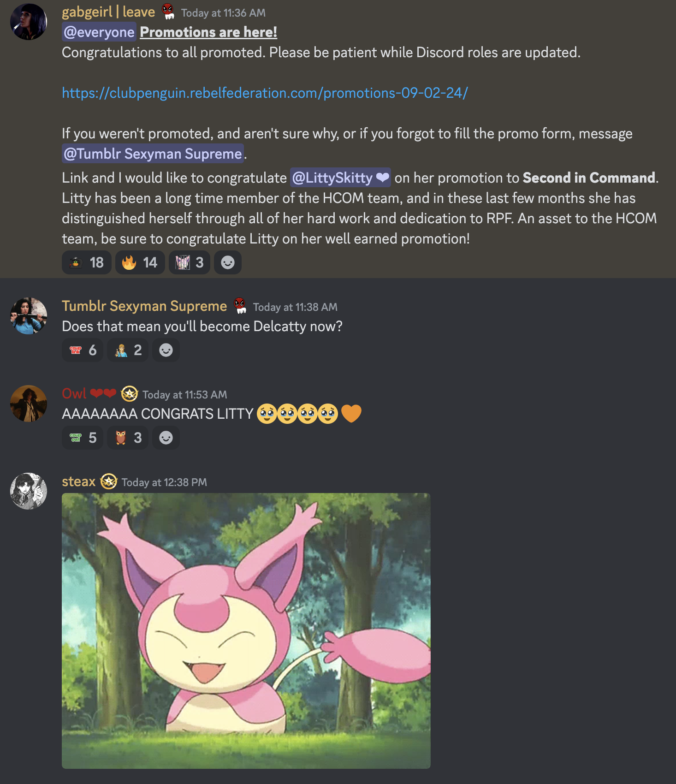
Task: Click the Tumblr Sexyman Supreme username
Action: coord(144,306)
